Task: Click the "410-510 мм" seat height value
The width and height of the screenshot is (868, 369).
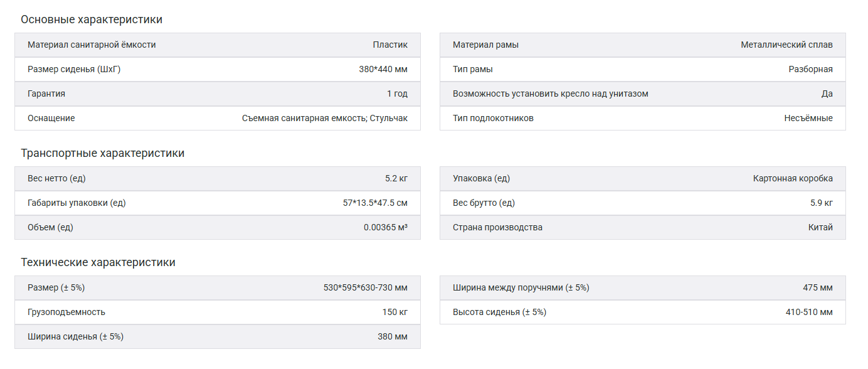Action: click(x=809, y=312)
